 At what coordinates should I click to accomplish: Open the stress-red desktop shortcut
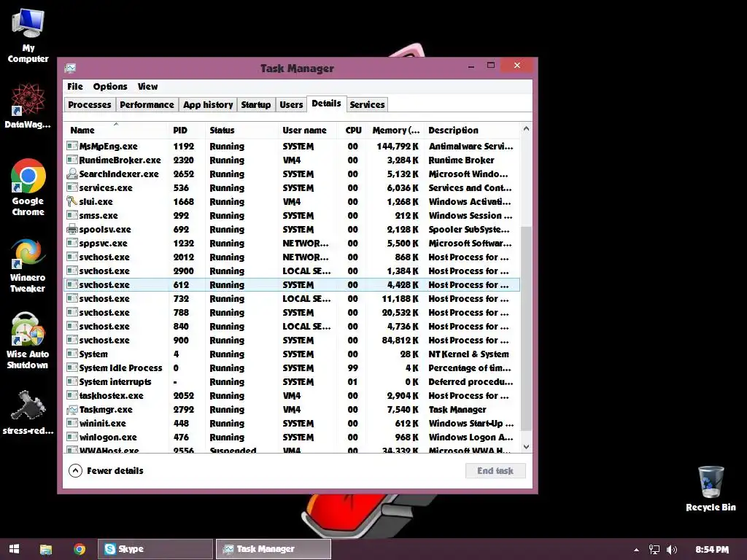click(28, 413)
